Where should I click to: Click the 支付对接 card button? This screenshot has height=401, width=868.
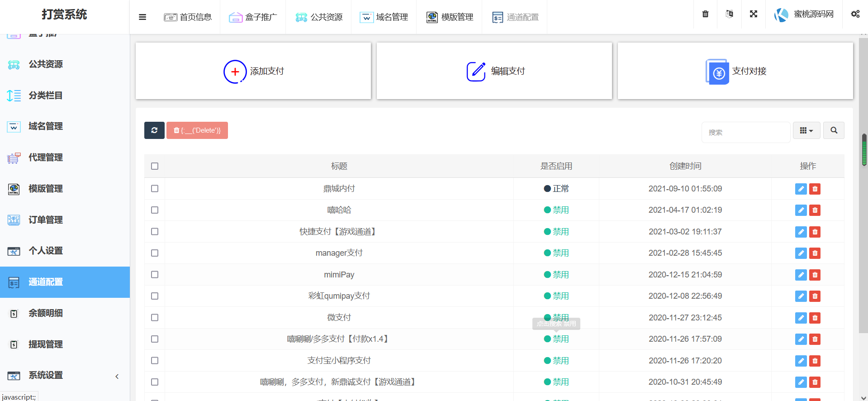coord(735,71)
